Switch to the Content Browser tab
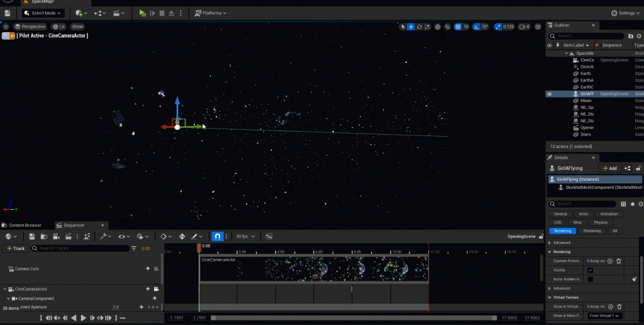The image size is (644, 325). 25,225
